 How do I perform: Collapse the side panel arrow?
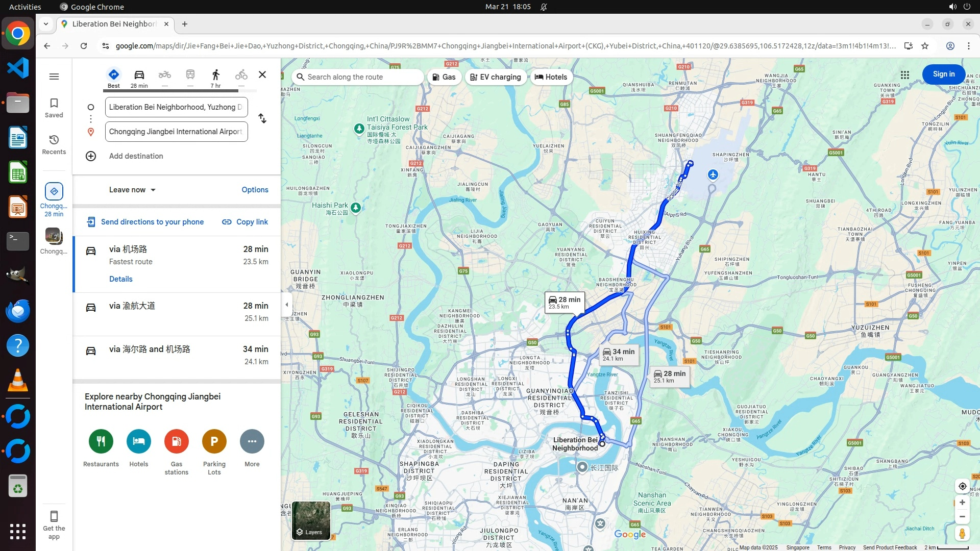(287, 305)
